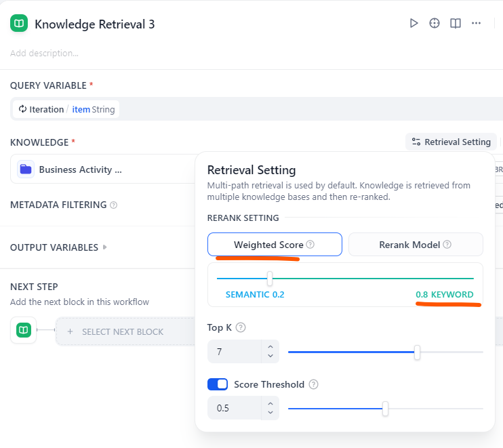
Task: Click the Top K help icon
Action: pyautogui.click(x=241, y=327)
